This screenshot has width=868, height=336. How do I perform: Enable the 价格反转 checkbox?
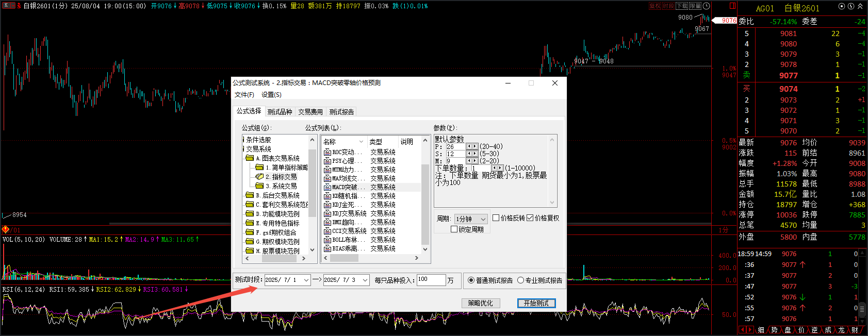pos(496,218)
